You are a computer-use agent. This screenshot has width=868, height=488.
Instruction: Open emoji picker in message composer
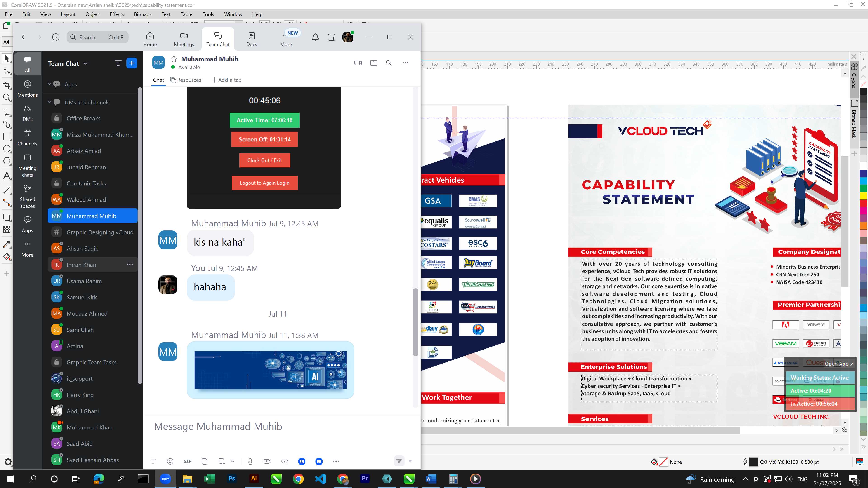[170, 461]
